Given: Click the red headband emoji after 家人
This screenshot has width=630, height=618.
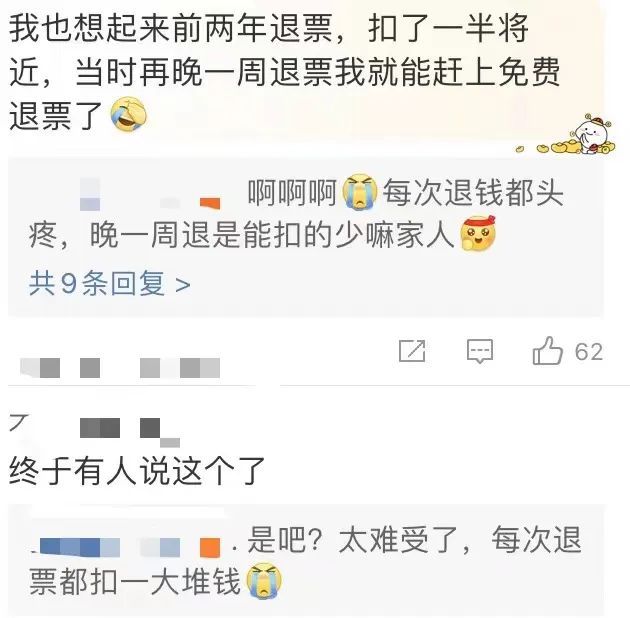Looking at the screenshot, I should point(477,233).
